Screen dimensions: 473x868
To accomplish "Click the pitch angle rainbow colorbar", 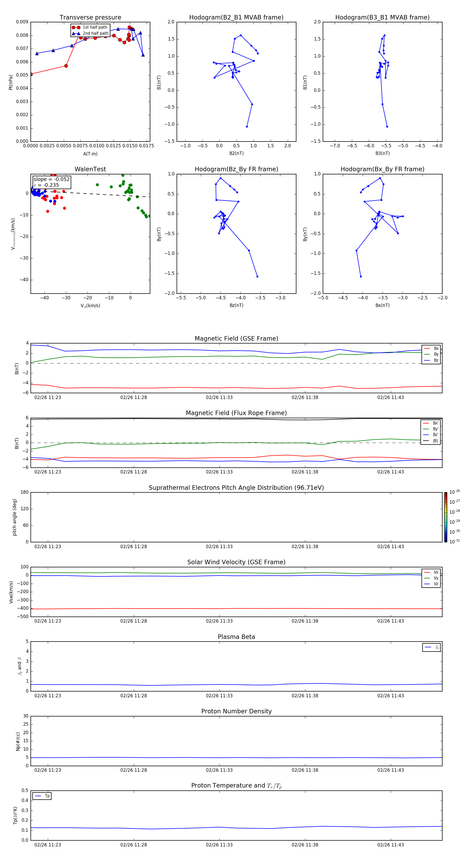I will click(x=446, y=517).
